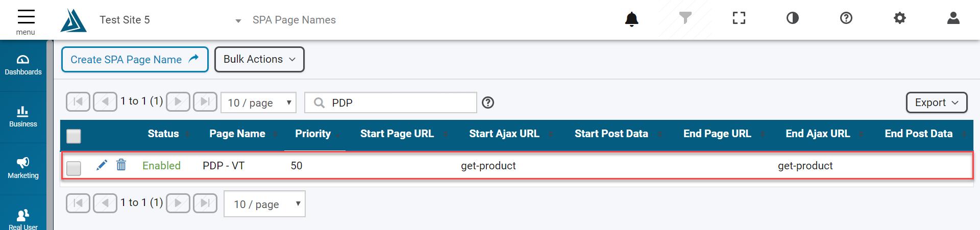Expand the Bulk Actions dropdown

click(259, 59)
